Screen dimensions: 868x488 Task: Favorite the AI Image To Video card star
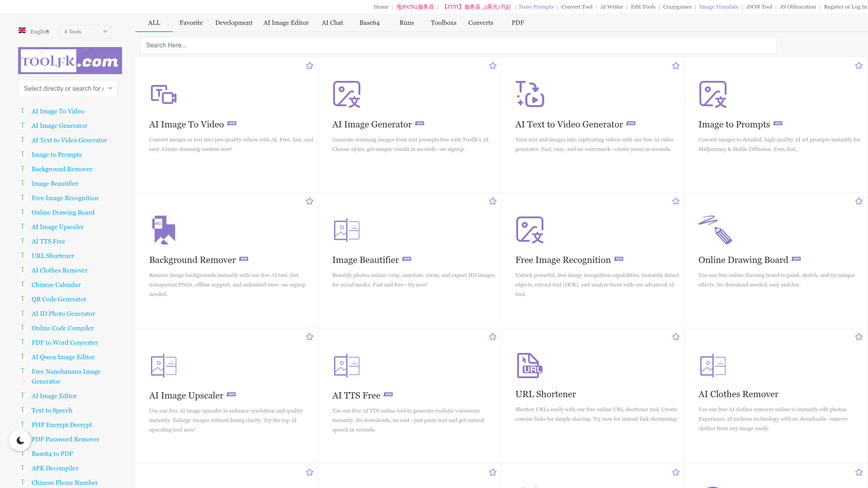coord(310,66)
